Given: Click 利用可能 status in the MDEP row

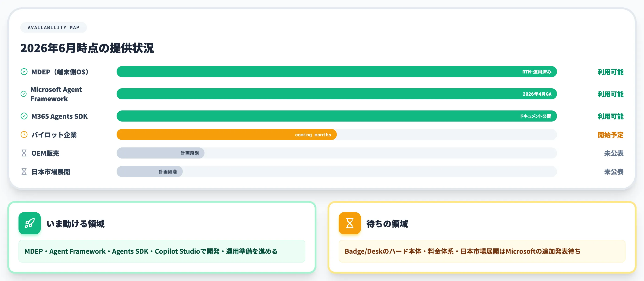Looking at the screenshot, I should [610, 72].
